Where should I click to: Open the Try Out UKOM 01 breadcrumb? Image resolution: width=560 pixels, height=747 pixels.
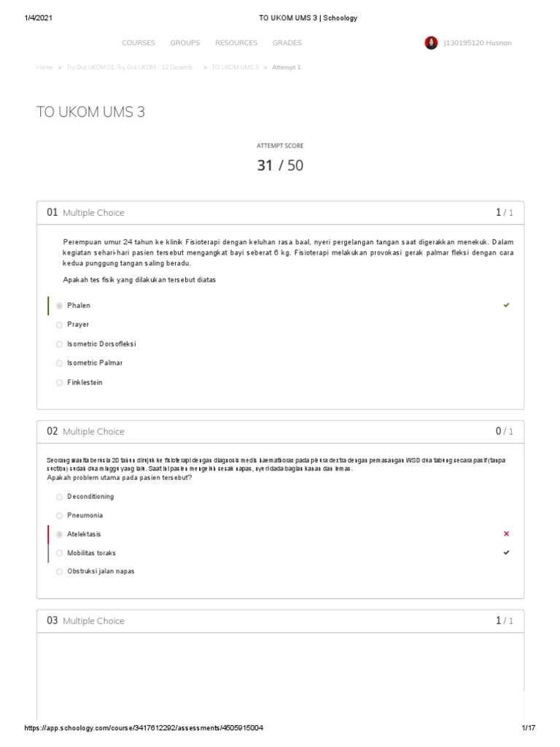click(132, 67)
